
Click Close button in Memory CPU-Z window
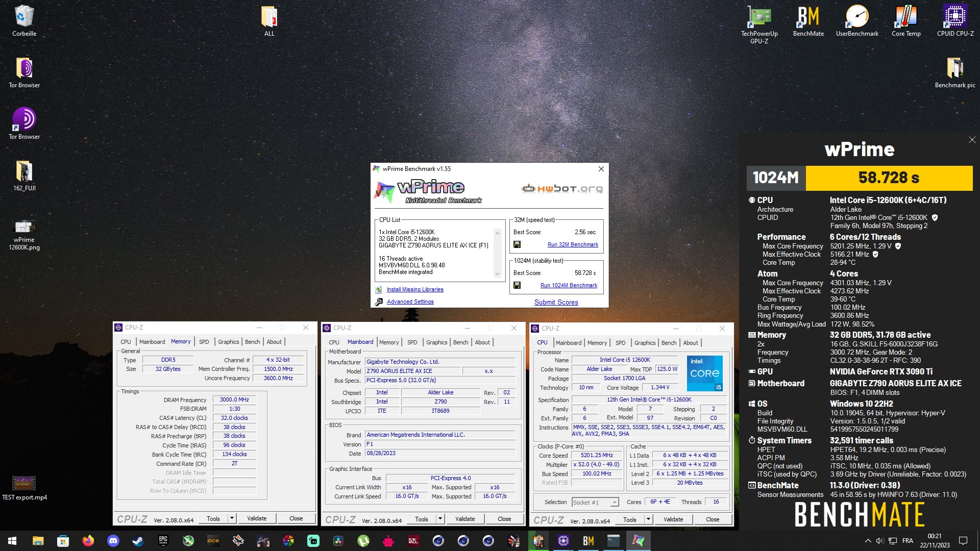coord(296,518)
